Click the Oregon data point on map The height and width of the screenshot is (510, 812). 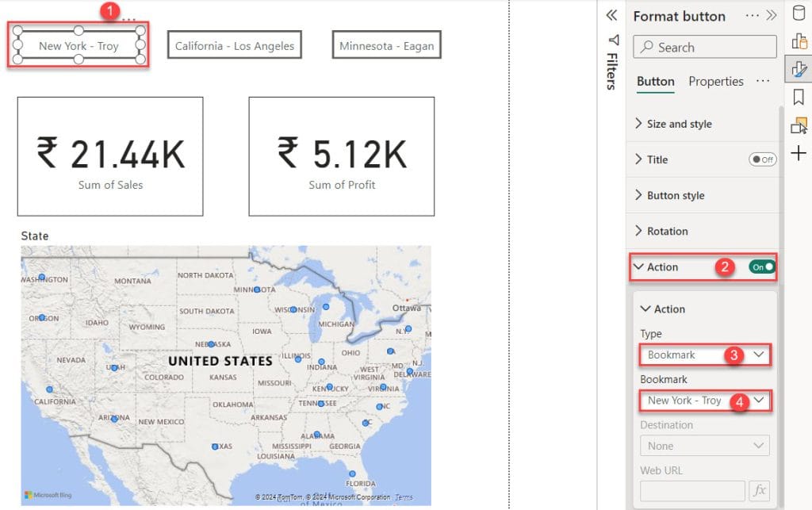[43, 317]
